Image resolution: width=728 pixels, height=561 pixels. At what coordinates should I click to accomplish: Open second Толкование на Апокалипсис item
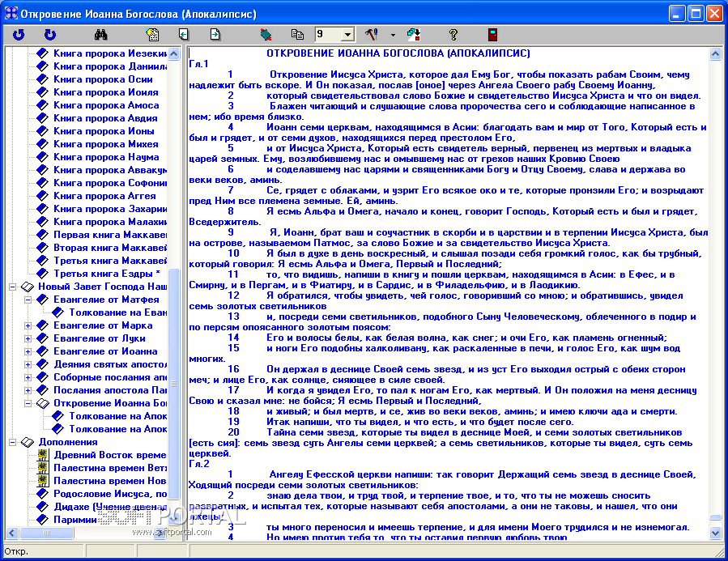click(x=118, y=429)
